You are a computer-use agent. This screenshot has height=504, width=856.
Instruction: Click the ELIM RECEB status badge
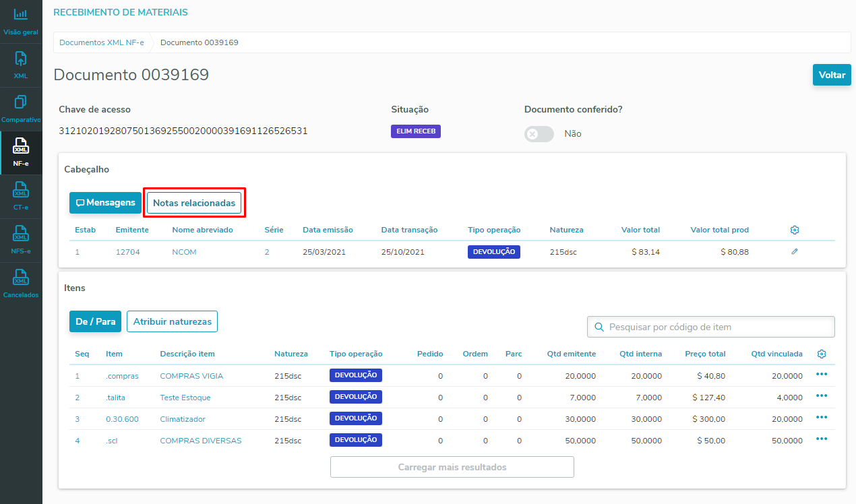coord(416,131)
